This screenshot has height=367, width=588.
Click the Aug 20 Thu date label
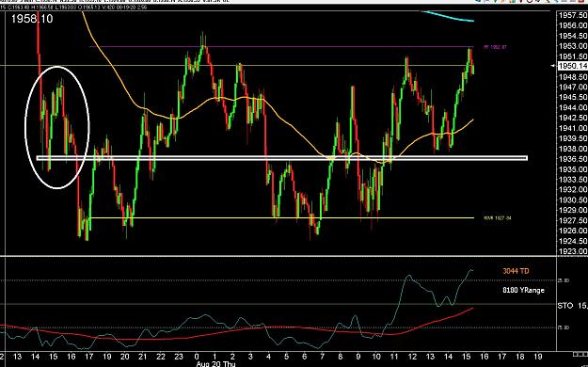click(215, 364)
